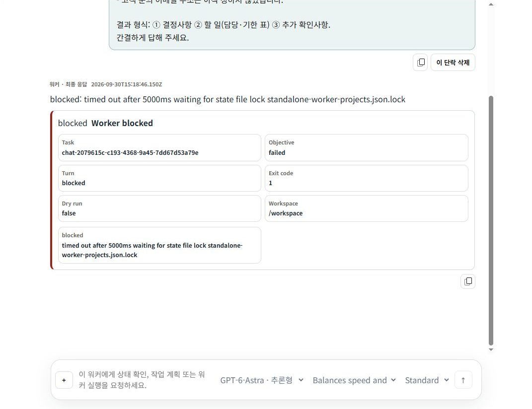The height and width of the screenshot is (409, 532).
Task: Click the '워커 · 최종 응답' label
Action: click(68, 84)
